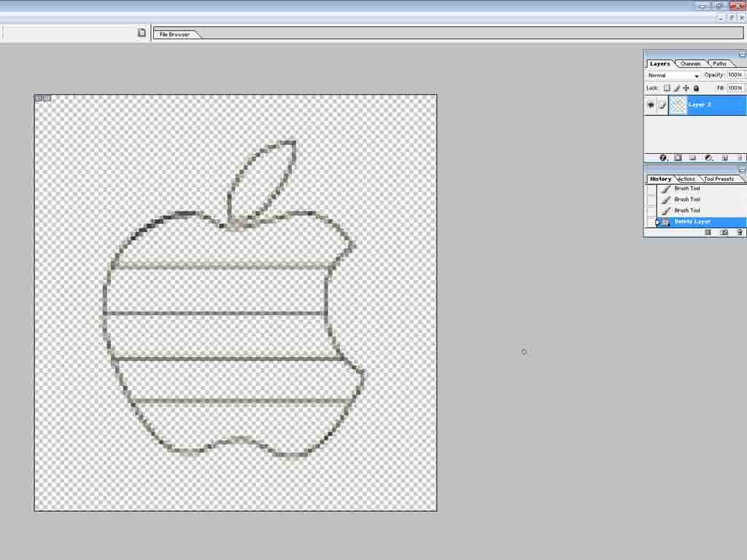Toggle lock position
The height and width of the screenshot is (560, 747).
686,88
